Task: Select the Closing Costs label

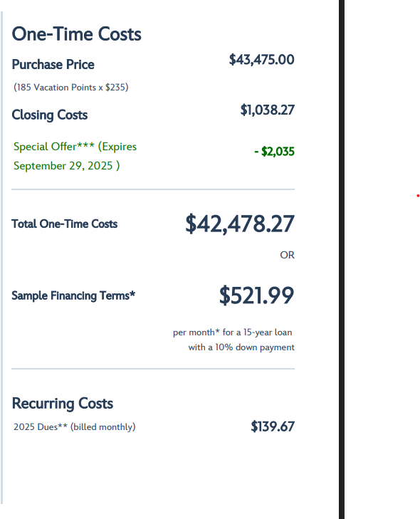Action: 50,115
